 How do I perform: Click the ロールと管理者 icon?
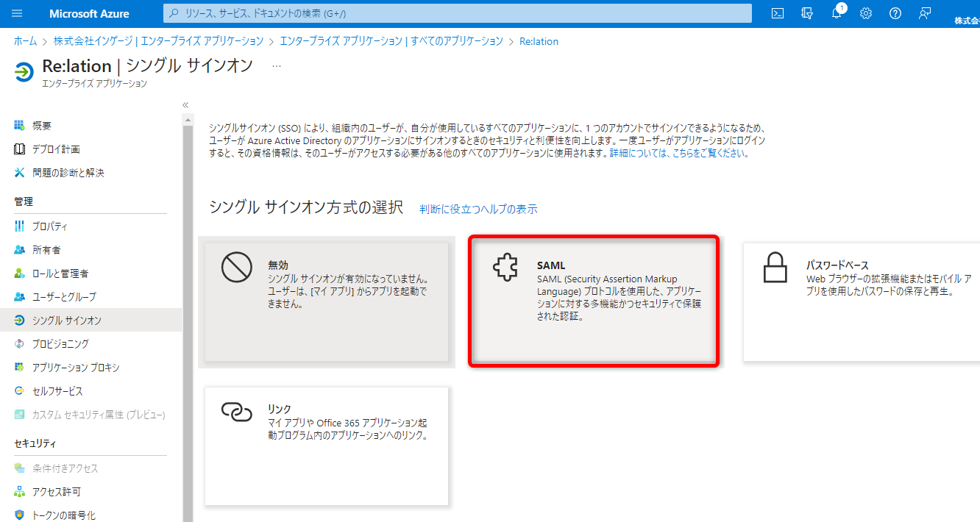click(20, 273)
